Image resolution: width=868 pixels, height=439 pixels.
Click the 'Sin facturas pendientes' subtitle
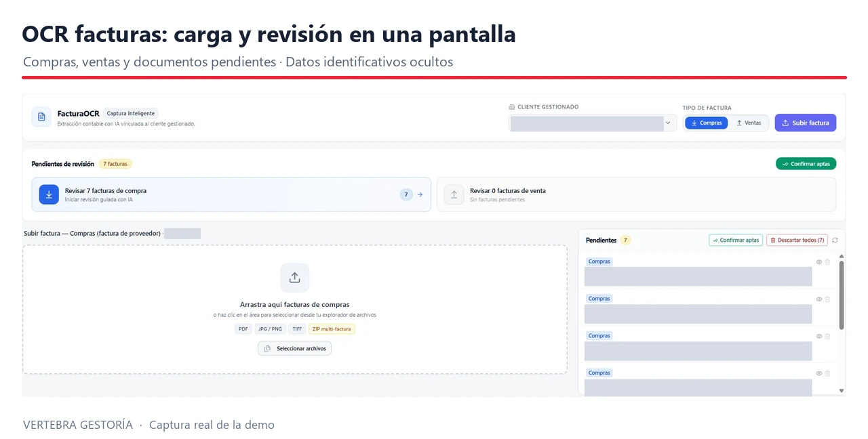tap(497, 200)
